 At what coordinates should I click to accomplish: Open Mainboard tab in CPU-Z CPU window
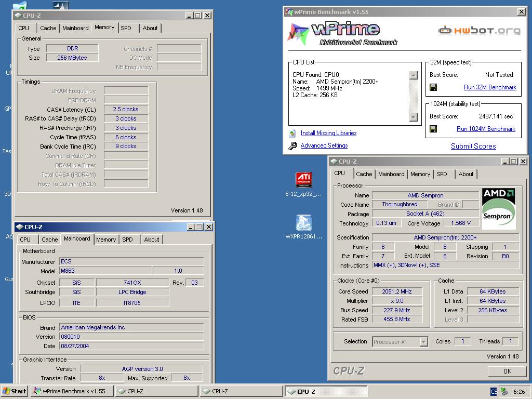click(391, 174)
